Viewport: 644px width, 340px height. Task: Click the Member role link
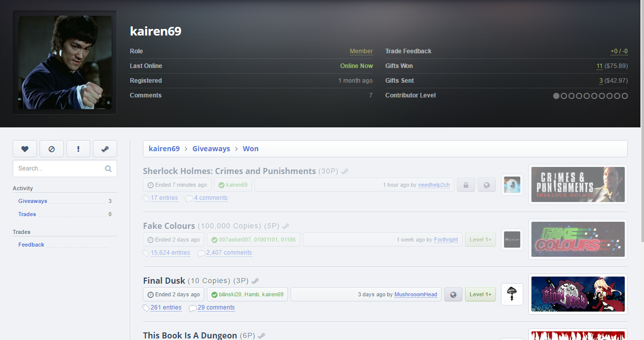click(361, 51)
